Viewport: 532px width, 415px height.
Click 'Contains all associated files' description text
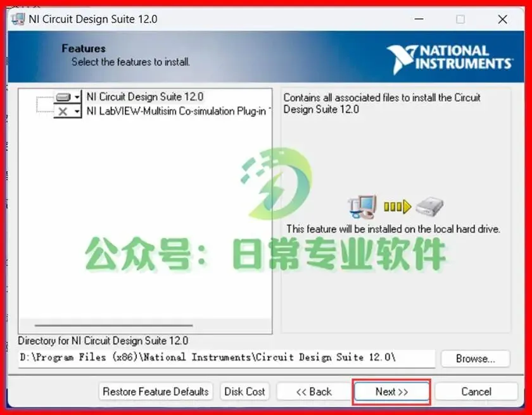pyautogui.click(x=382, y=103)
